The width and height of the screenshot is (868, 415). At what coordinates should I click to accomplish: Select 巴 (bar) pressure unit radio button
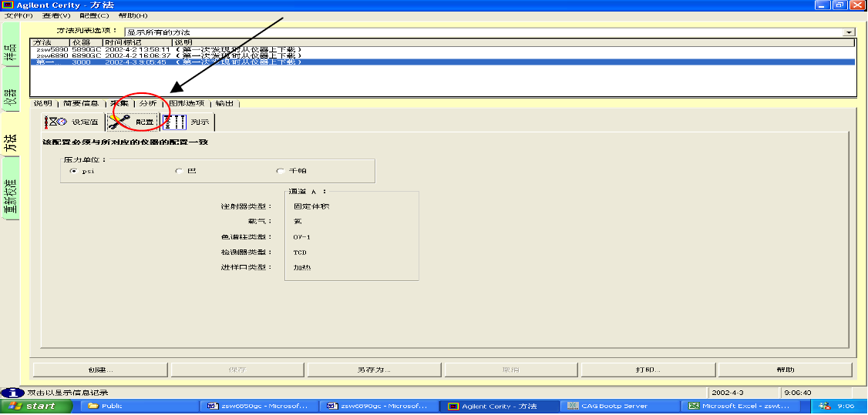179,171
